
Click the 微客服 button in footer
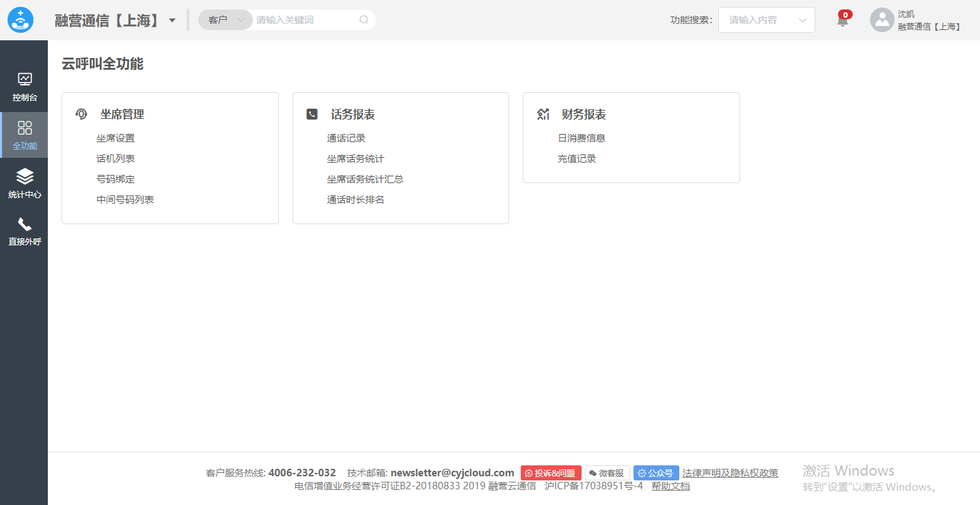click(607, 473)
